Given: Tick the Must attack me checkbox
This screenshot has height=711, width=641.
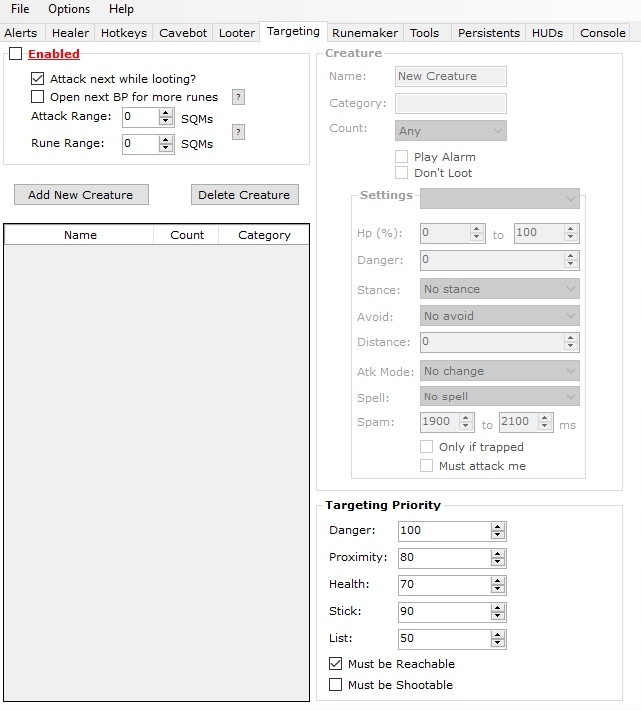Looking at the screenshot, I should point(426,466).
